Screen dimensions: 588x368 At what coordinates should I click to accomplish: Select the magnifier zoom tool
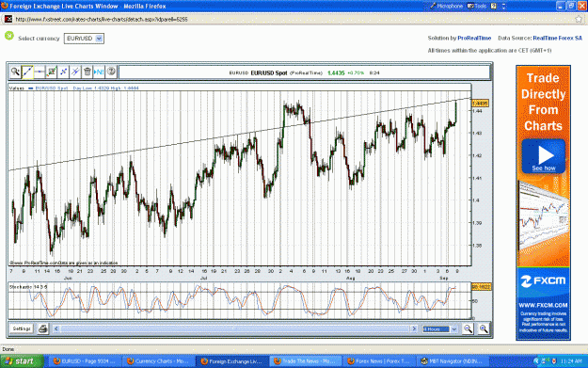[x=15, y=72]
